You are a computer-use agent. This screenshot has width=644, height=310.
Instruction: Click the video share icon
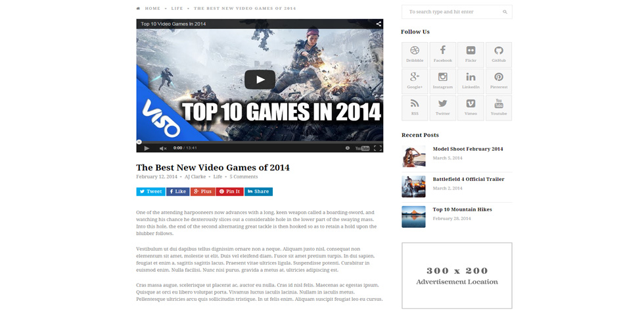point(379,24)
